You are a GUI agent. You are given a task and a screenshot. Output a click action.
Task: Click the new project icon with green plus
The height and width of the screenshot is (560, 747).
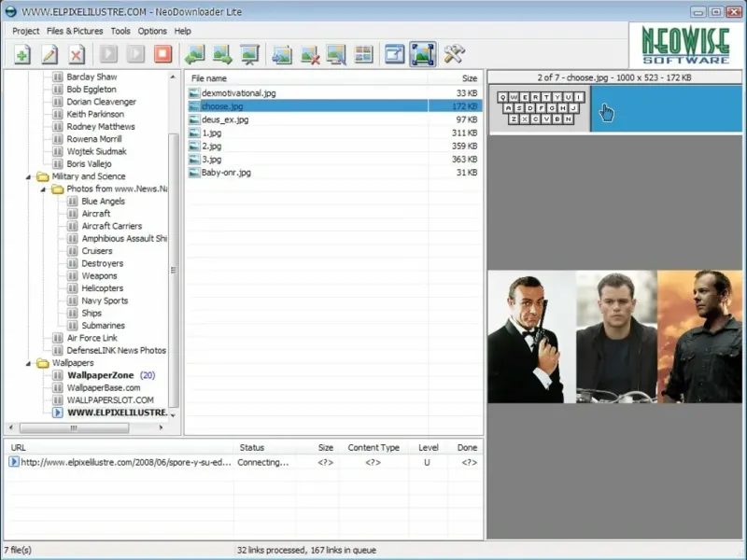(x=21, y=54)
